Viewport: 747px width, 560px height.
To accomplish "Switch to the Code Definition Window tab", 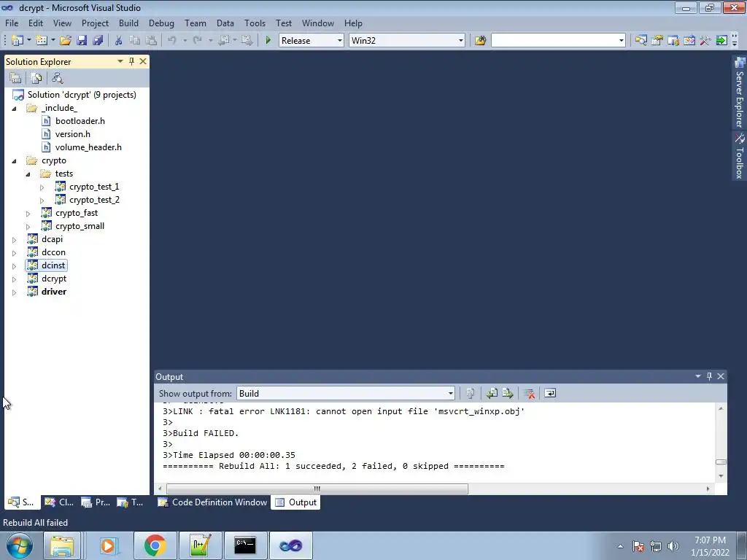I will click(212, 502).
